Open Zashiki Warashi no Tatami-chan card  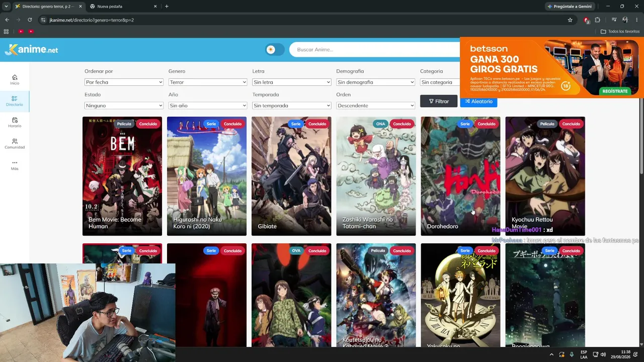tap(376, 176)
